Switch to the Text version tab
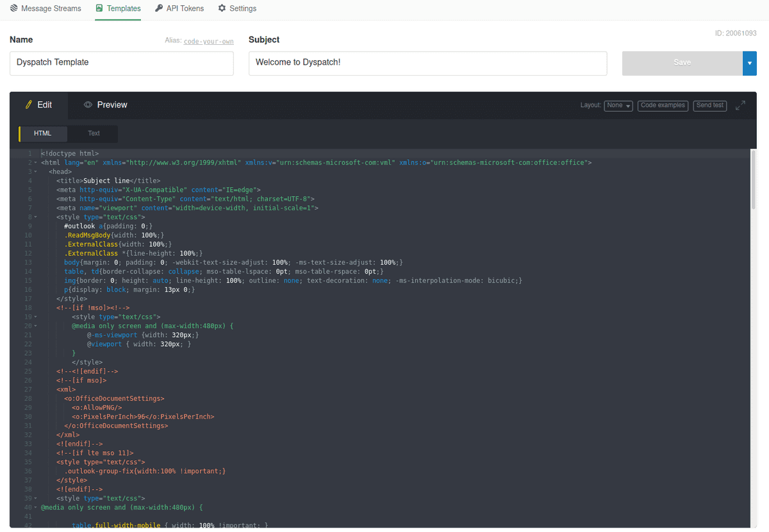This screenshot has height=532, width=769. [x=94, y=133]
